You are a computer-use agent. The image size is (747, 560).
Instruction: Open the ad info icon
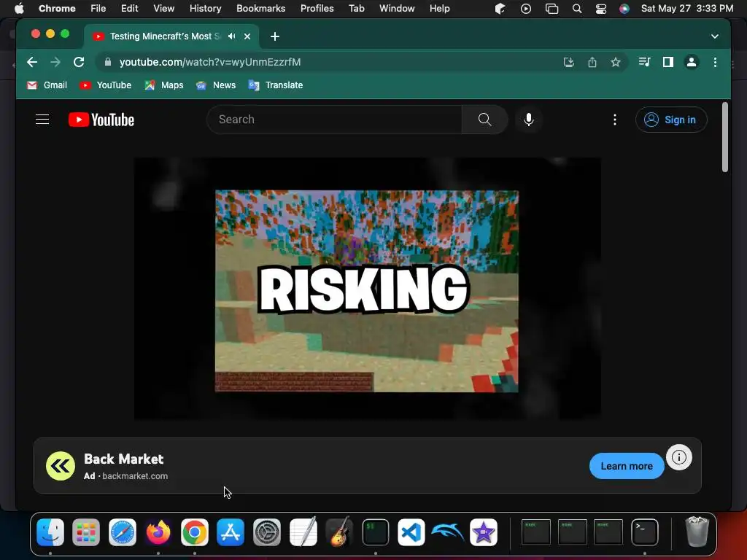click(679, 457)
